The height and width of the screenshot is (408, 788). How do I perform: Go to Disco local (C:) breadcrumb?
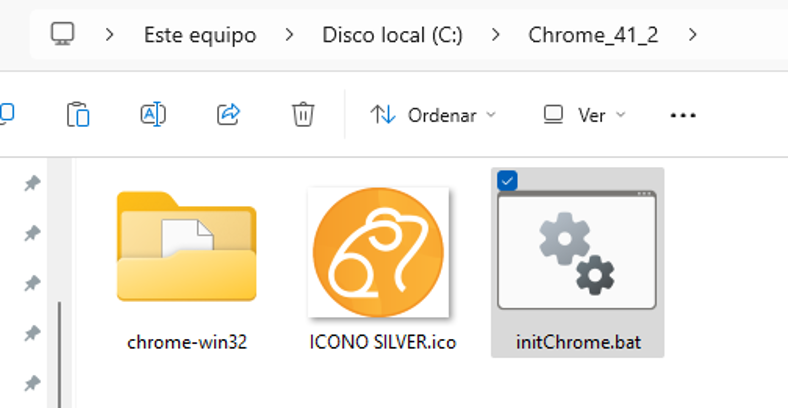[x=392, y=35]
